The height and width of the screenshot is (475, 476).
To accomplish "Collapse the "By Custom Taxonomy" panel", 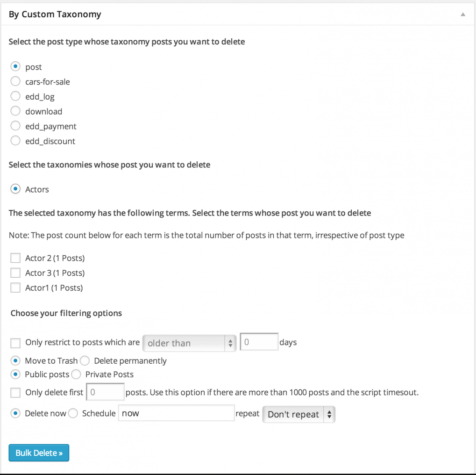I will click(x=462, y=14).
